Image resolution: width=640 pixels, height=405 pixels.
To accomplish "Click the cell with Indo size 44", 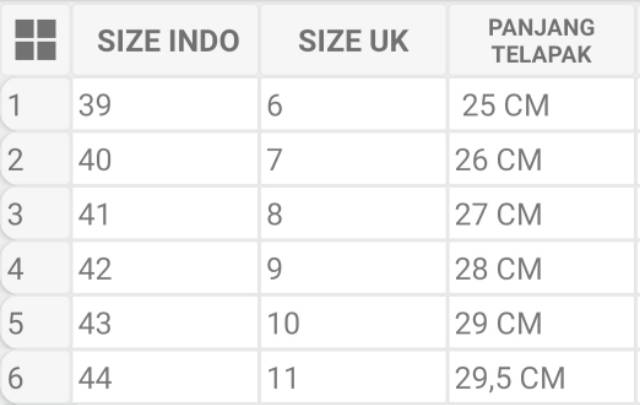I will [165, 377].
